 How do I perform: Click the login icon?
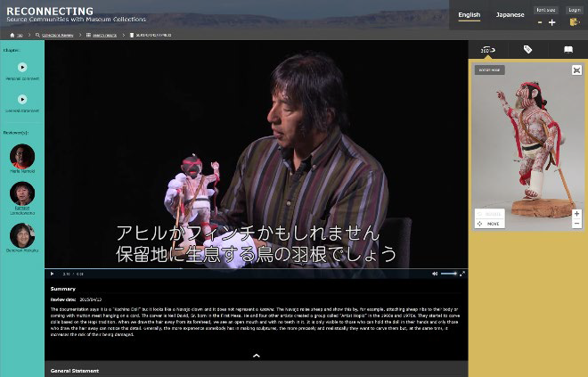click(575, 22)
